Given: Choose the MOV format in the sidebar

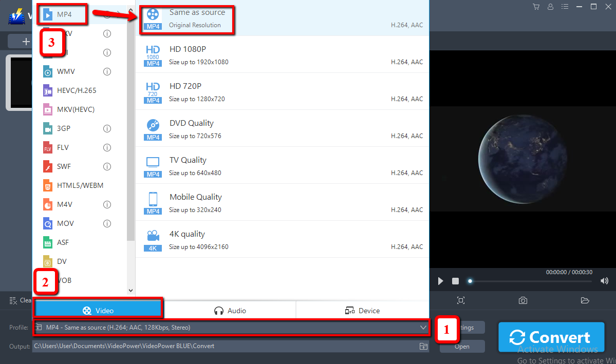Looking at the screenshot, I should click(65, 223).
